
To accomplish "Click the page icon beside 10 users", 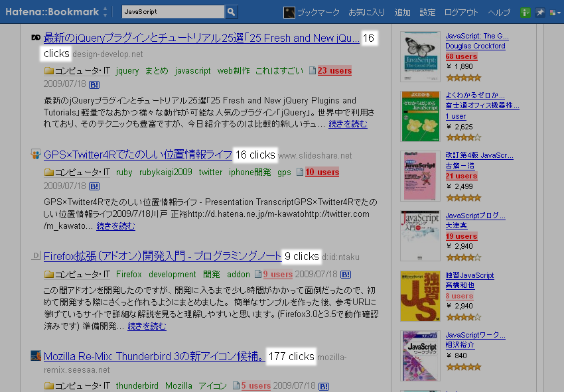I will click(300, 172).
